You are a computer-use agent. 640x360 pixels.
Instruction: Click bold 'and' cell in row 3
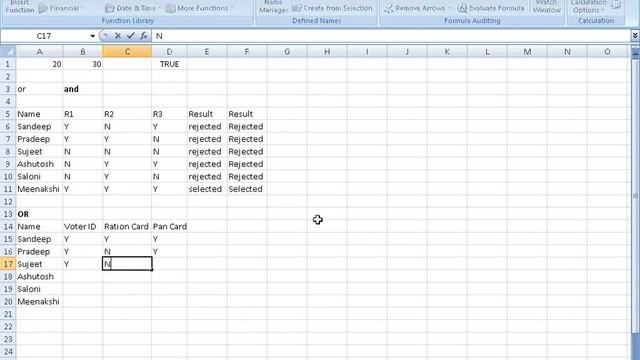[83, 89]
